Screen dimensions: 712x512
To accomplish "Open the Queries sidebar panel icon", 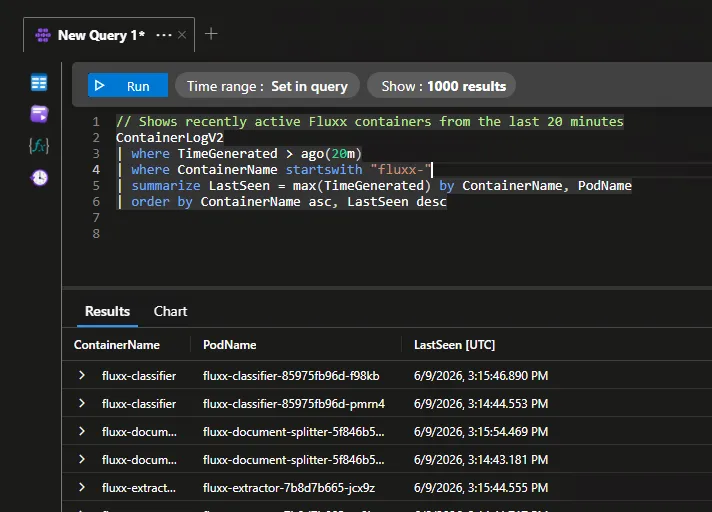I will pyautogui.click(x=39, y=114).
